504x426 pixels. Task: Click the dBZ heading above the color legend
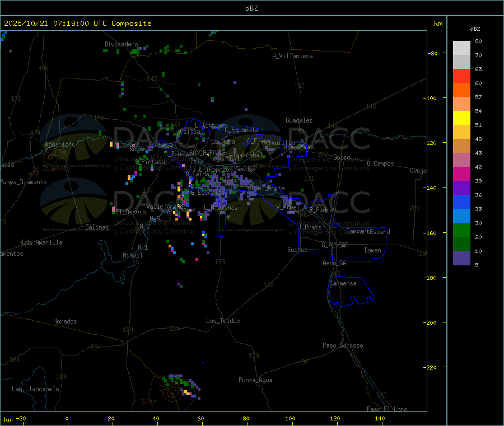click(x=475, y=29)
